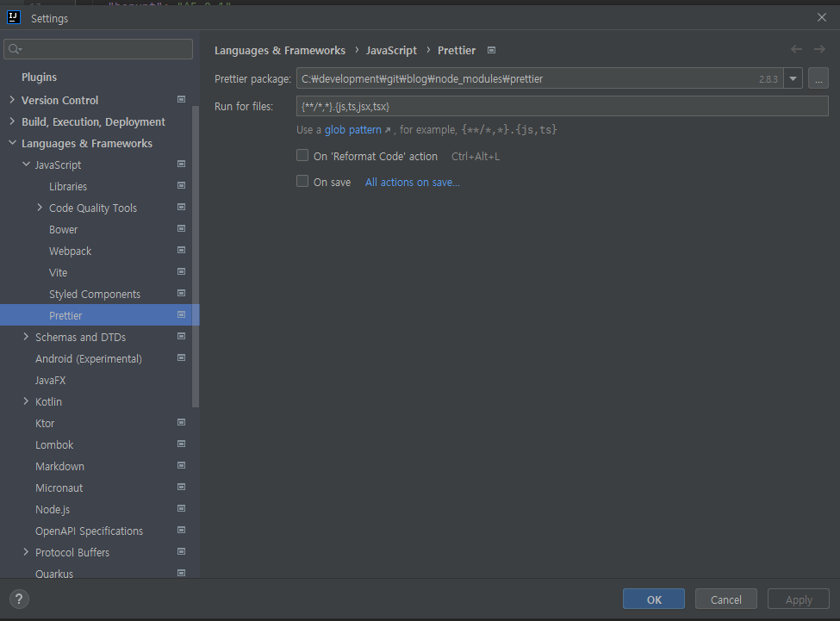Navigate back with the left arrow icon

click(796, 49)
